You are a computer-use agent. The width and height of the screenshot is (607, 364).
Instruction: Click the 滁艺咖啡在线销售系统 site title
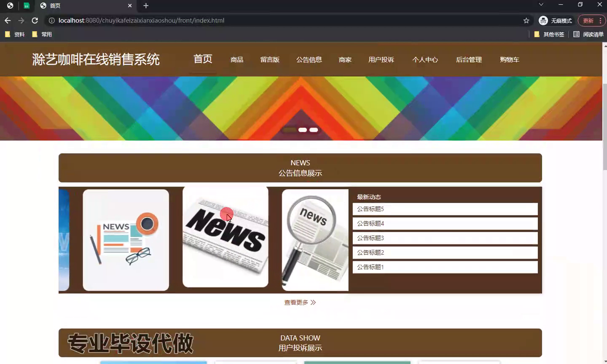tap(96, 59)
